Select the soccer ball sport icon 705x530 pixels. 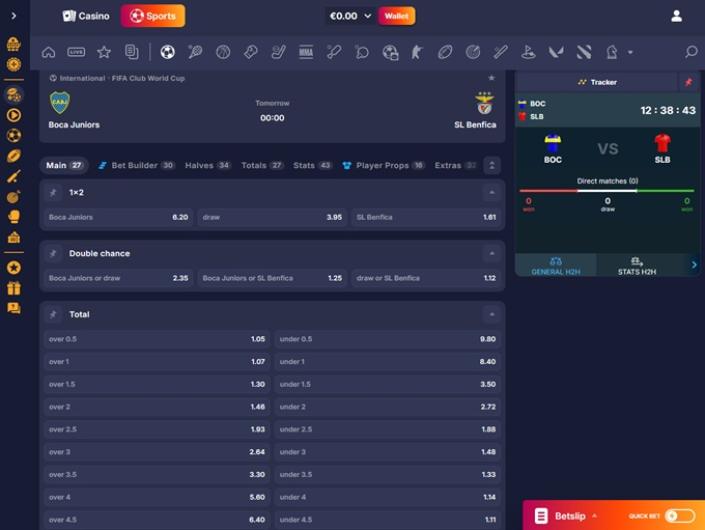coord(167,52)
